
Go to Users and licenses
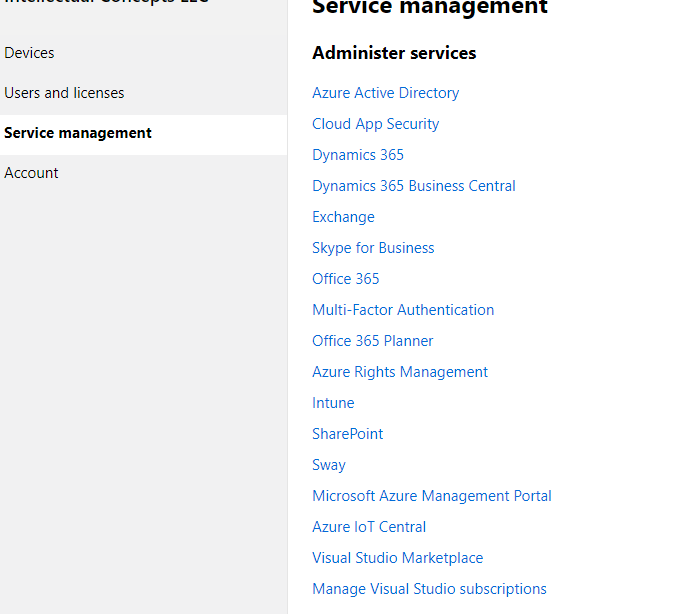click(64, 93)
